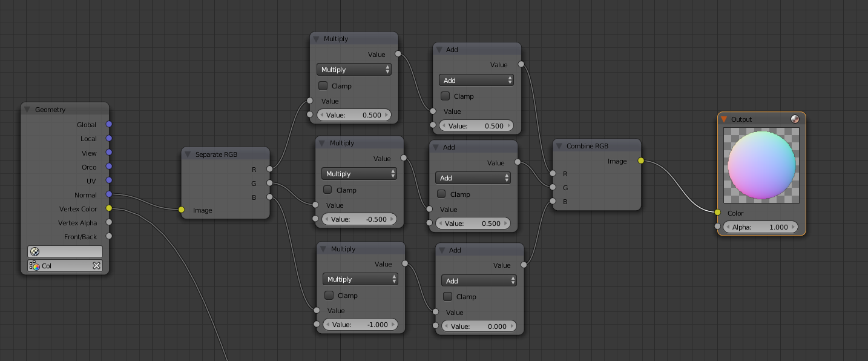Click the Front/Back output socket
This screenshot has width=868, height=361.
click(x=109, y=236)
